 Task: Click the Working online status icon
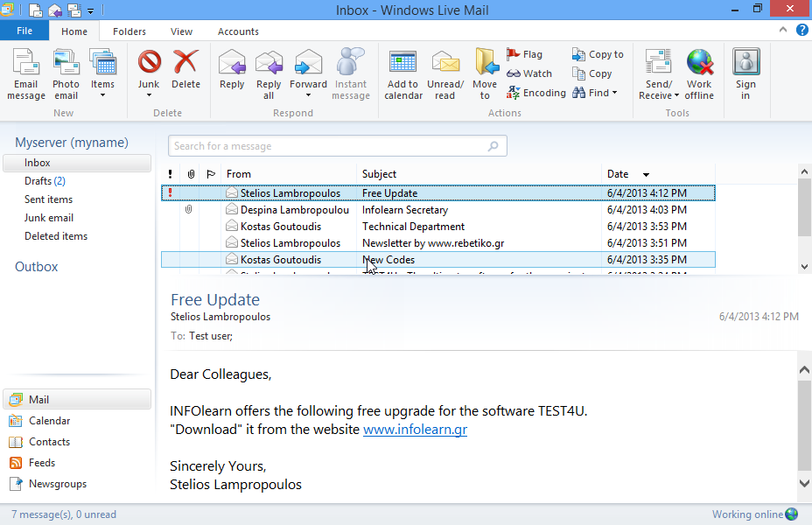(x=792, y=514)
